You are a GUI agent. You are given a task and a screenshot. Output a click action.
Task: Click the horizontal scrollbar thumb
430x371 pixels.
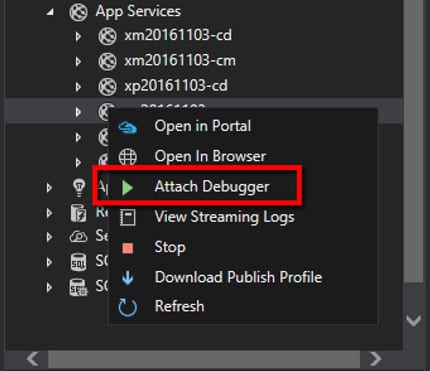pos(204,359)
